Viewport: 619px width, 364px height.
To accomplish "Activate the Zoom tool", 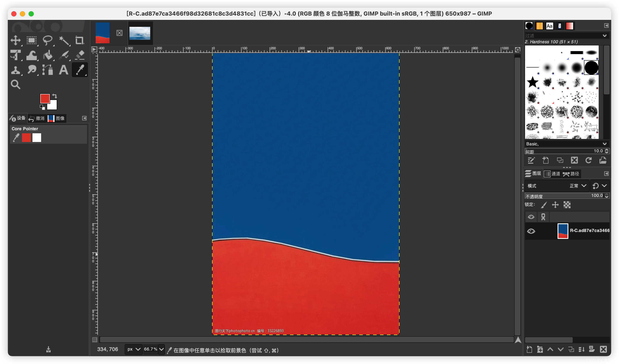I will click(x=16, y=84).
